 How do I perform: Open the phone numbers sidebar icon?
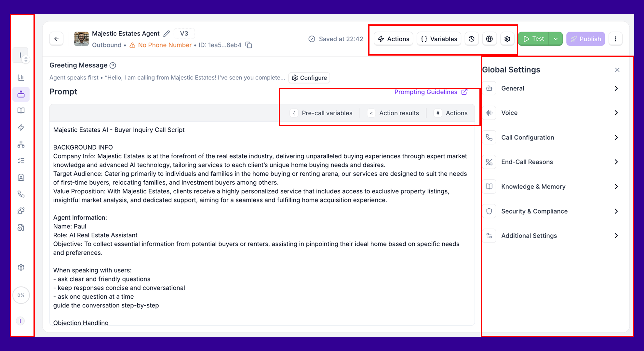coord(21,194)
